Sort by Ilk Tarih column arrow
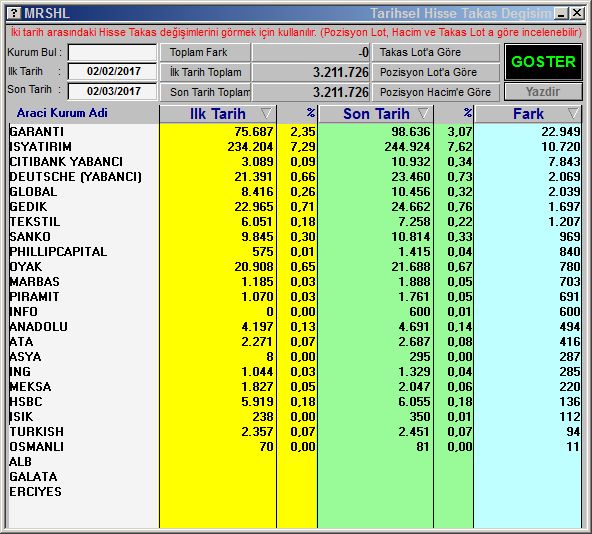 coord(266,113)
